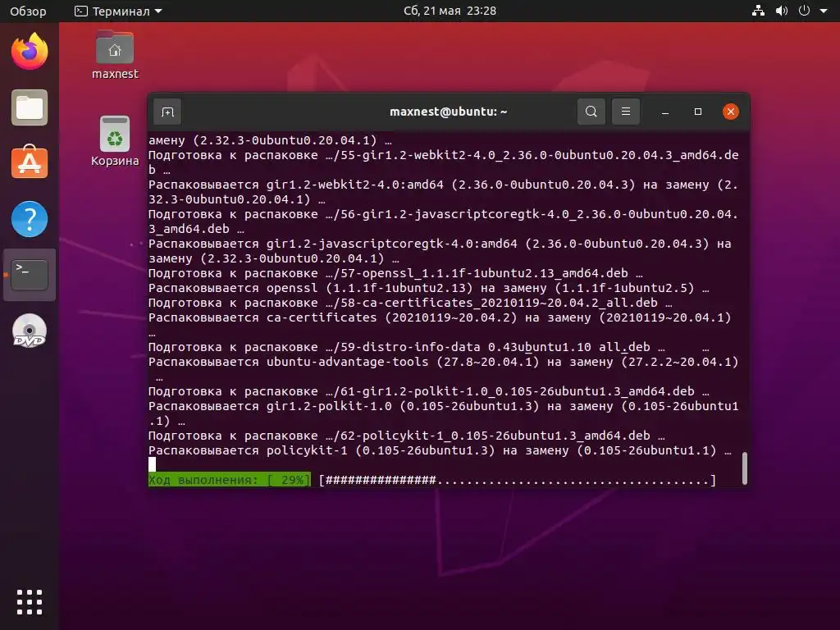840x630 pixels.
Task: Click the Распаковывается policykit-1 line
Action: click(x=440, y=450)
